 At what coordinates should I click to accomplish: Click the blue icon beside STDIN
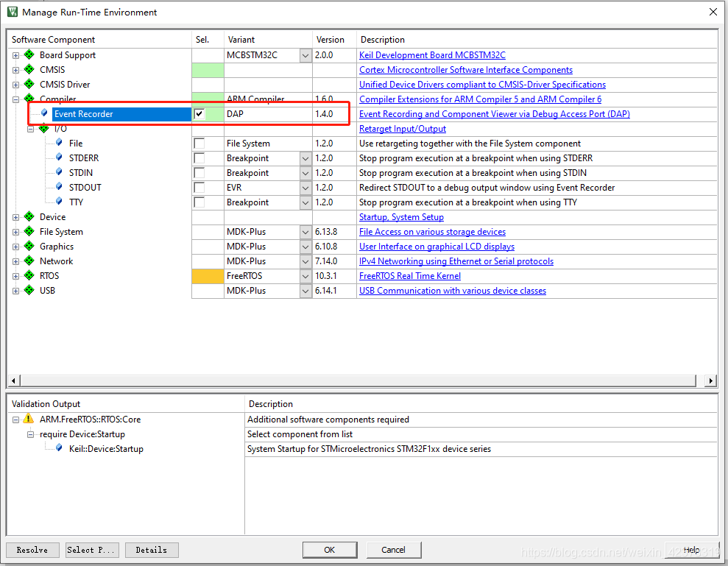(59, 171)
